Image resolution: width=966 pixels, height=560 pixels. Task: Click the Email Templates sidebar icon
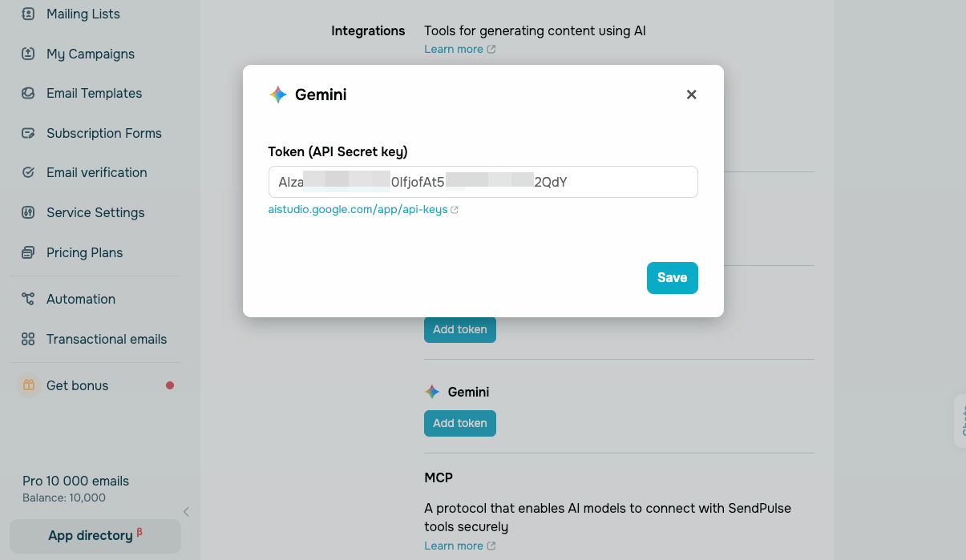click(28, 93)
